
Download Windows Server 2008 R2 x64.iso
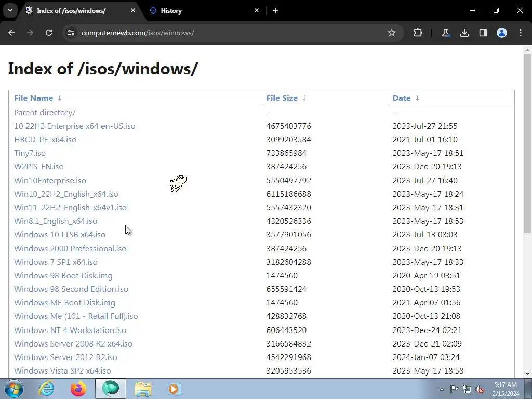(73, 344)
